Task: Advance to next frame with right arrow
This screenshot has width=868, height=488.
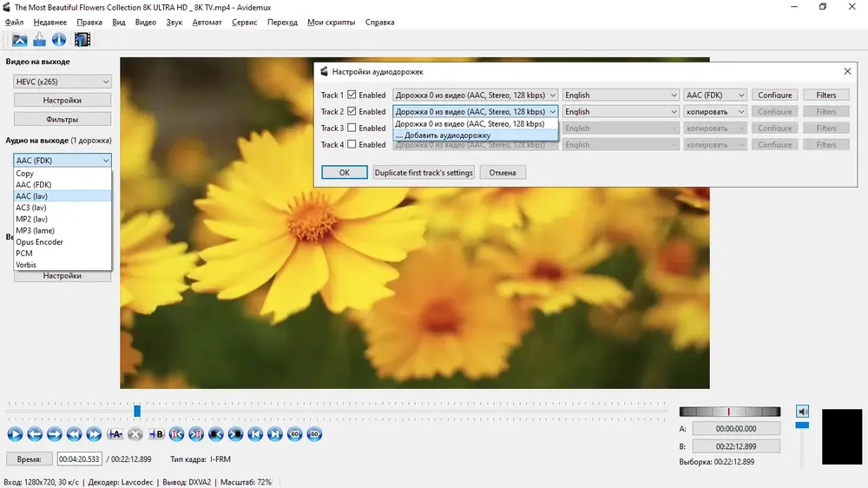Action: tap(54, 434)
